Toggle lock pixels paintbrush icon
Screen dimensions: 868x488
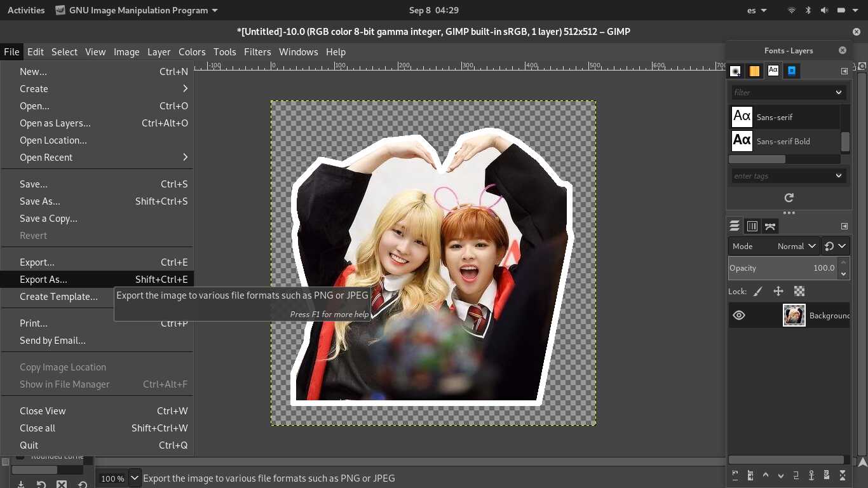tap(757, 292)
